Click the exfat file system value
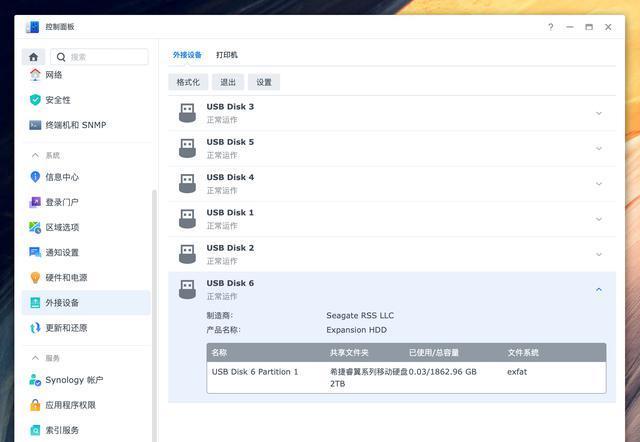The height and width of the screenshot is (442, 640). 517,372
